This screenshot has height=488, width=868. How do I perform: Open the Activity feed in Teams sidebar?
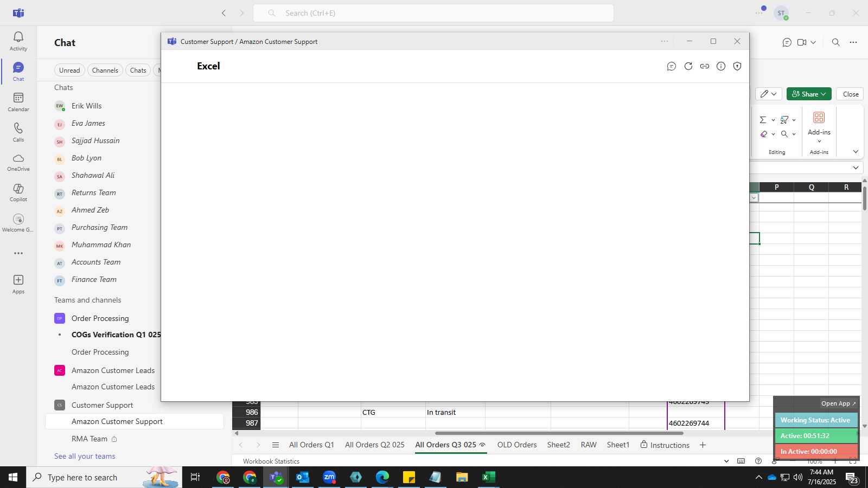point(18,41)
